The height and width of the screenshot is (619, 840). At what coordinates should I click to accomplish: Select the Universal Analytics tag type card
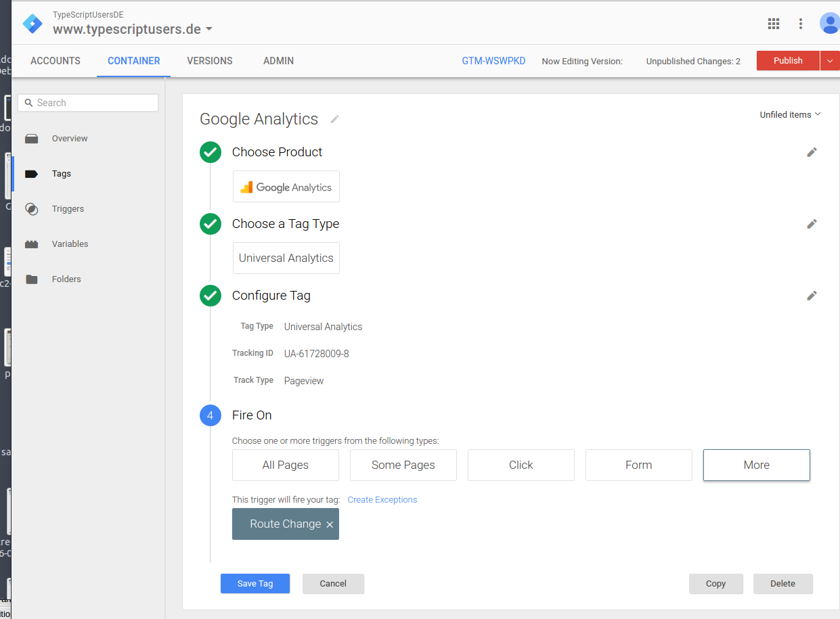286,258
